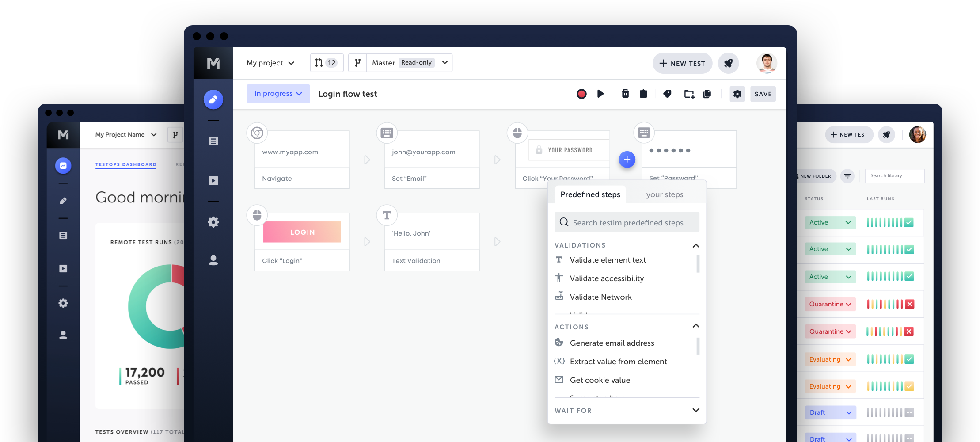Screen dimensions: 980x442
Task: Run the test with the play icon
Action: 600,94
